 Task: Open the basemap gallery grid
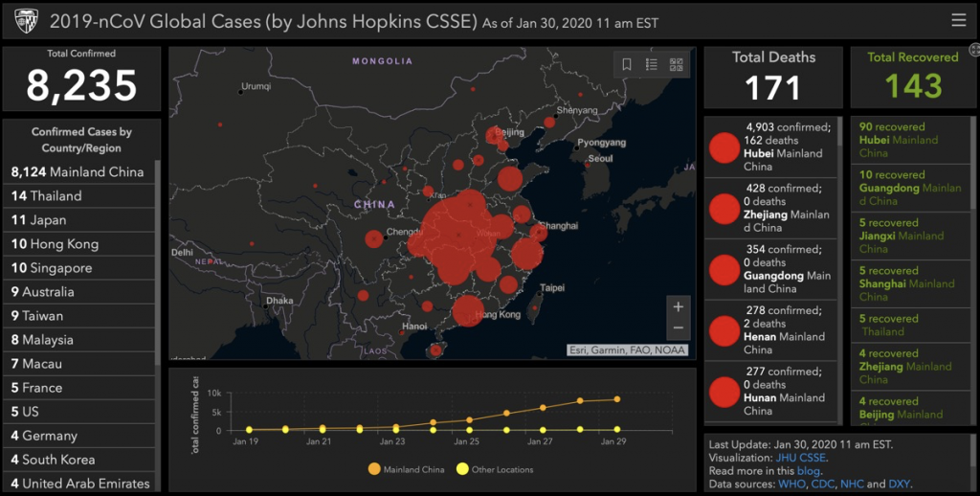point(677,65)
